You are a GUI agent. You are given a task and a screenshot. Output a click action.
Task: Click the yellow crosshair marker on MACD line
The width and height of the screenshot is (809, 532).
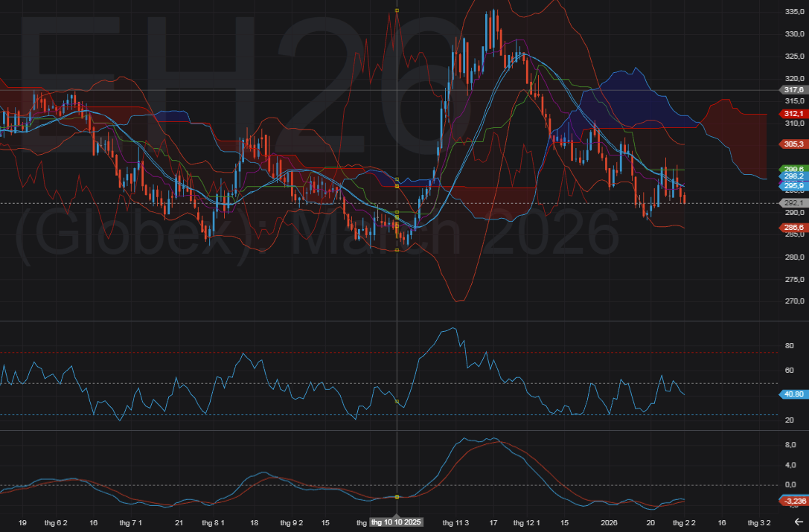(397, 496)
